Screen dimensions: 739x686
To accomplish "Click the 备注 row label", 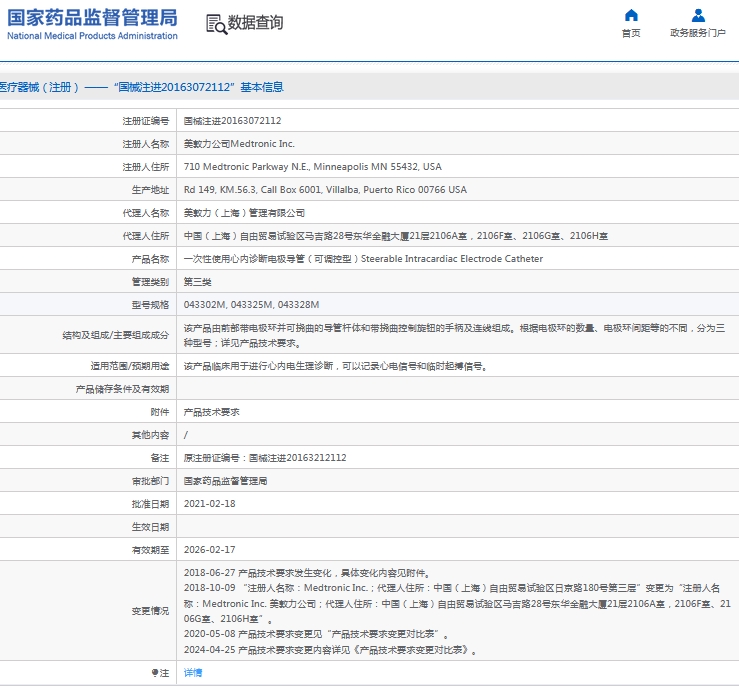I will (x=160, y=458).
